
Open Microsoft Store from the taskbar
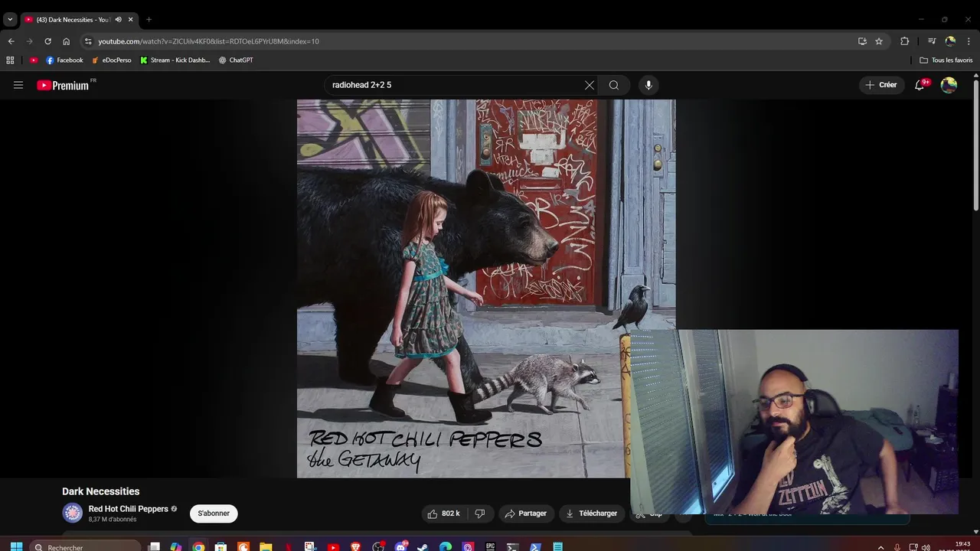coord(220,546)
